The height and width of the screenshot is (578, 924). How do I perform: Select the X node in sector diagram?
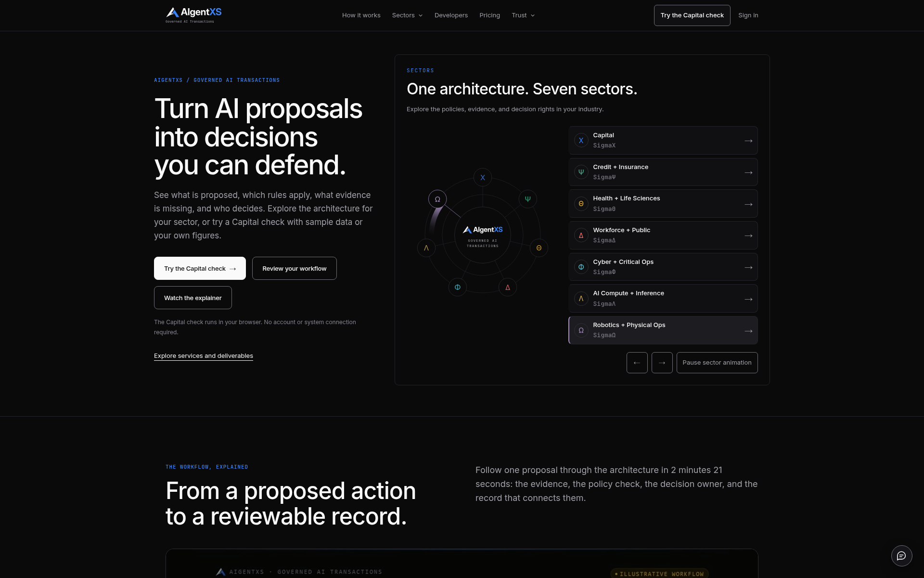click(483, 177)
